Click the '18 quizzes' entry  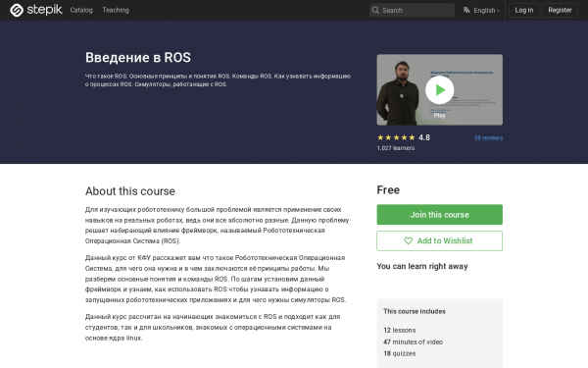pyautogui.click(x=400, y=353)
